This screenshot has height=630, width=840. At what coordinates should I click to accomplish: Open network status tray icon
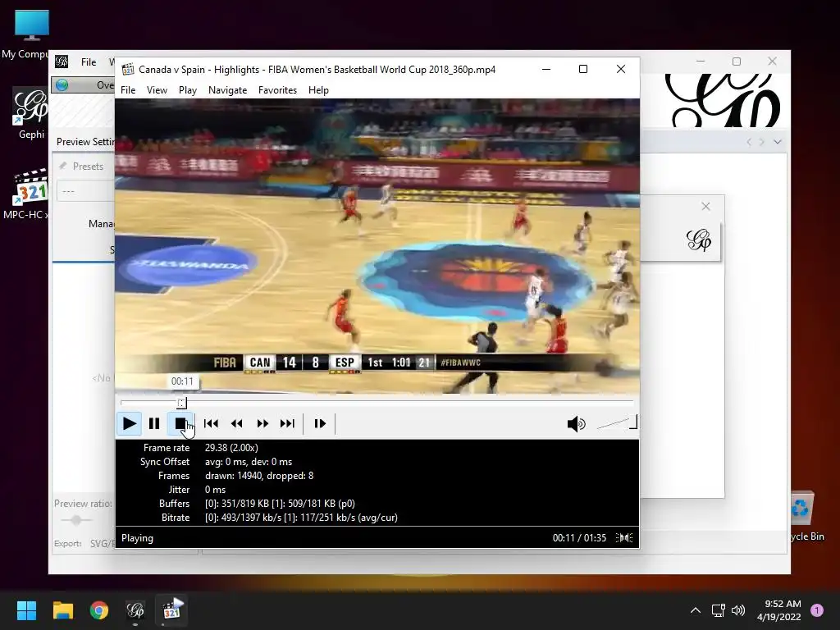[718, 610]
